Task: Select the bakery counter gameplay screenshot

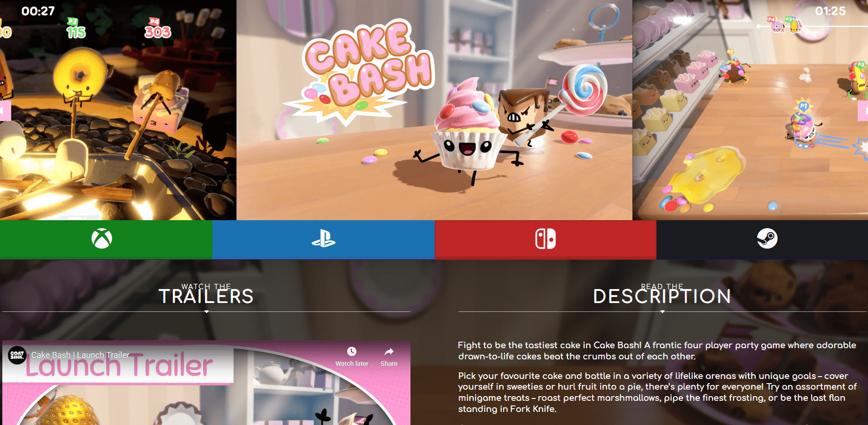Action: (750, 110)
